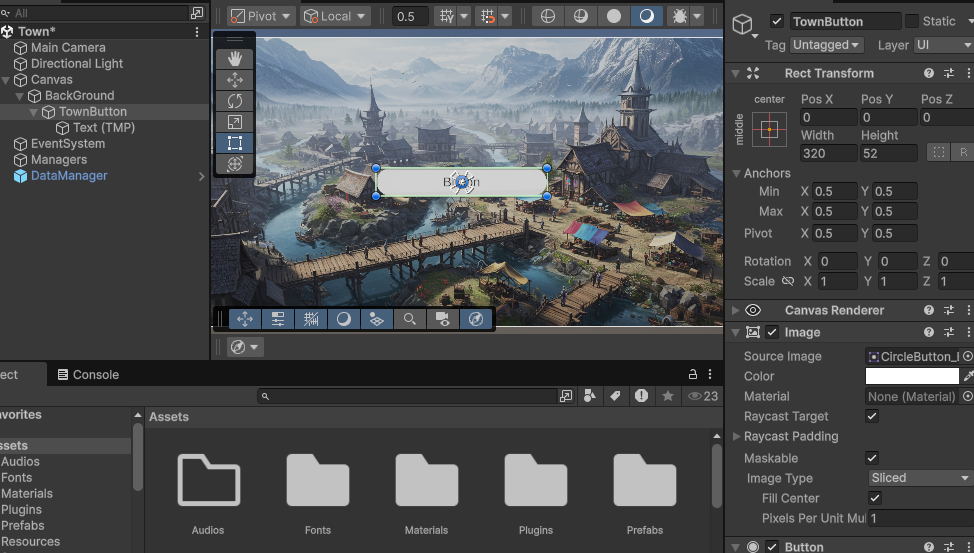Click the scene debug bug icon
This screenshot has height=553, width=974.
[681, 16]
